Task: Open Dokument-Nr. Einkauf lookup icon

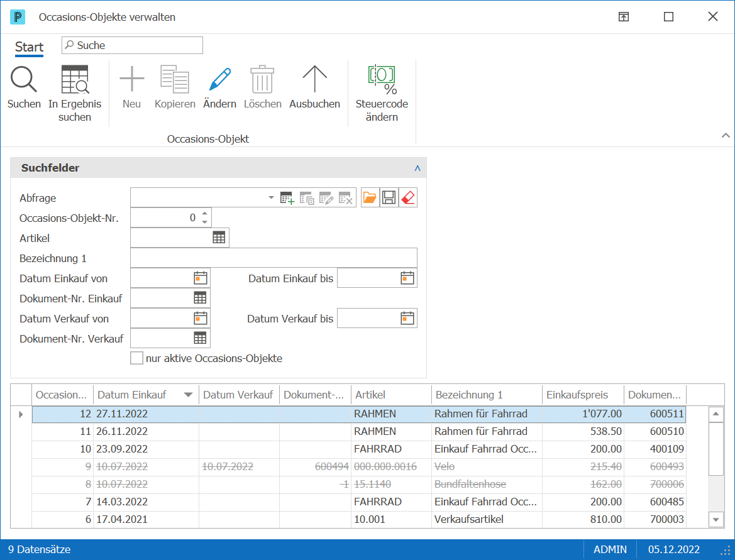Action: (x=200, y=298)
